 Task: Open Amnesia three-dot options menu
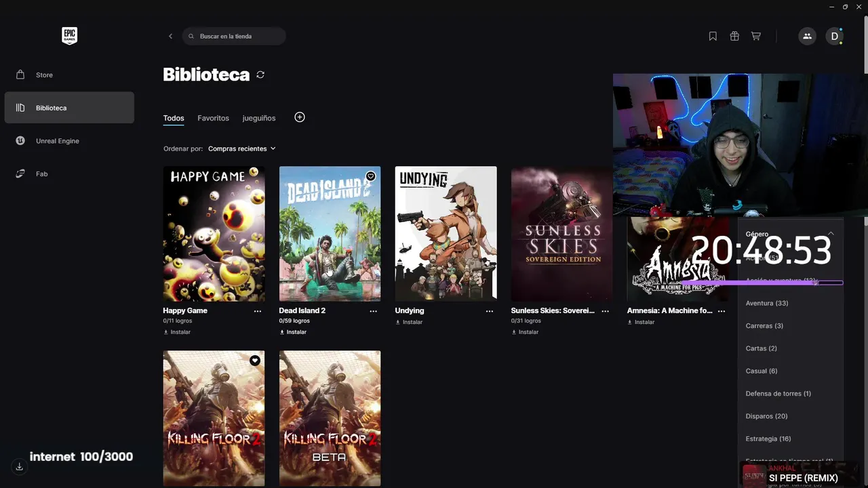(x=722, y=311)
